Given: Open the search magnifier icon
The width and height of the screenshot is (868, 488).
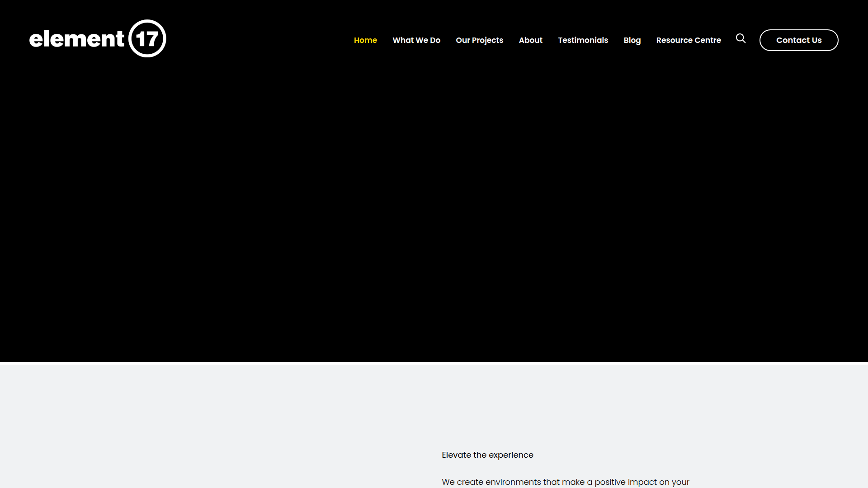Looking at the screenshot, I should pos(741,38).
